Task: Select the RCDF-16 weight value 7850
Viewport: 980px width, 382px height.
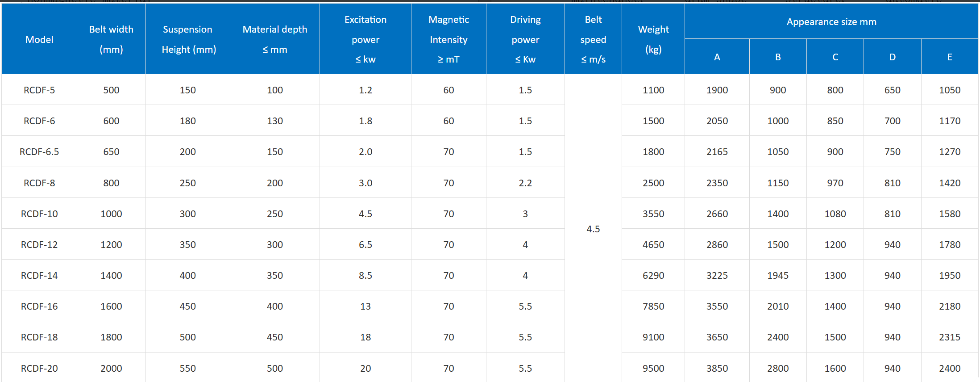Action: point(653,306)
